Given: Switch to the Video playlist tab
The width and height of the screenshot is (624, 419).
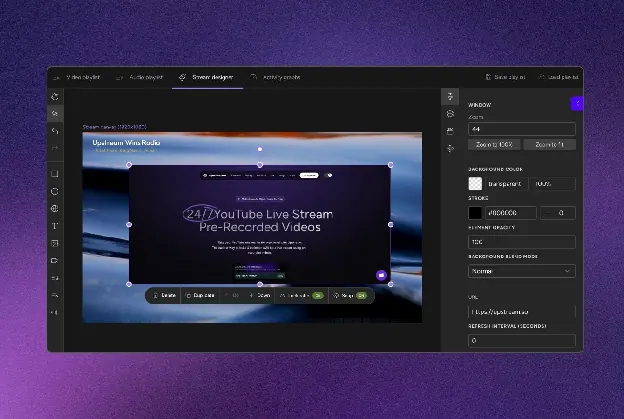Looking at the screenshot, I should click(x=77, y=77).
